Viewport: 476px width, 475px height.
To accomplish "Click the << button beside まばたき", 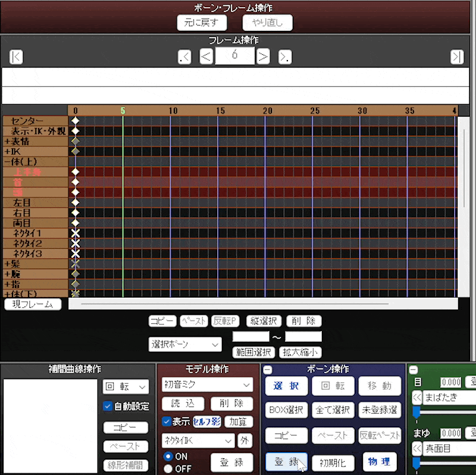I will [417, 397].
